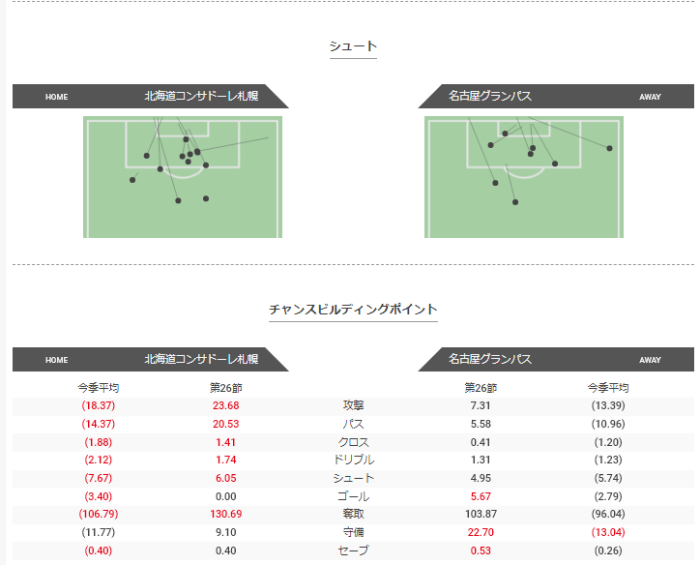Select 名古屋グランパス header above the shot map
The image size is (700, 565).
pyautogui.click(x=490, y=97)
